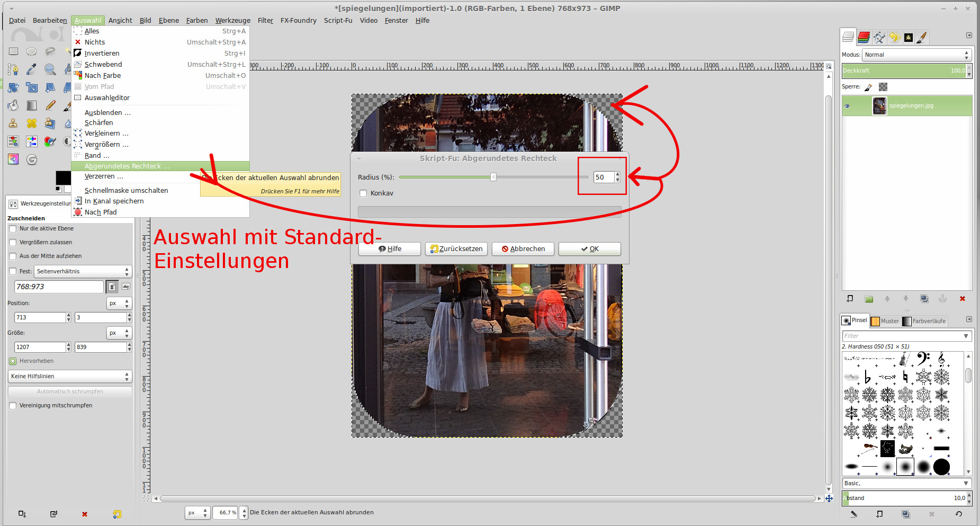Select the Rectangle Select tool

[x=13, y=51]
